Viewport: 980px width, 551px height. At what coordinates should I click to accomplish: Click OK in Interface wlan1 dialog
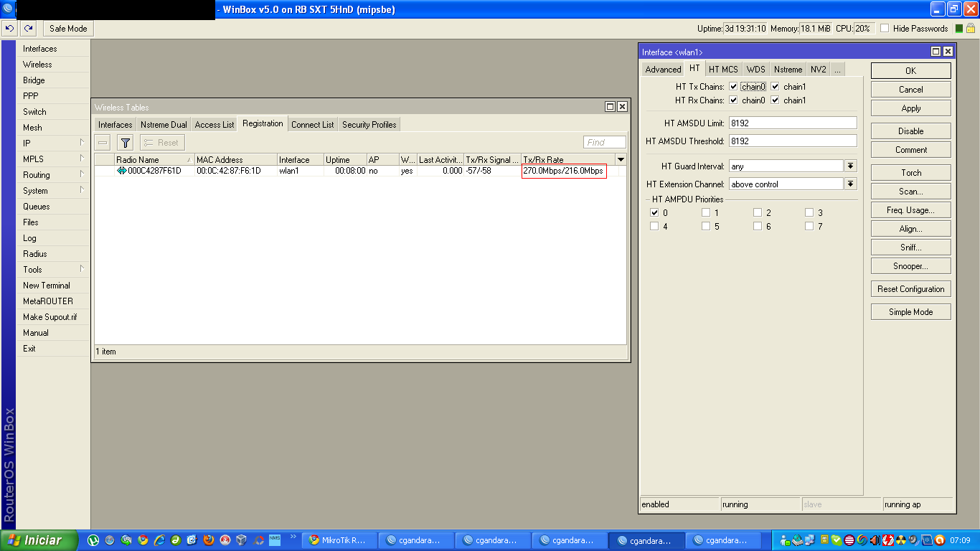[x=911, y=71]
